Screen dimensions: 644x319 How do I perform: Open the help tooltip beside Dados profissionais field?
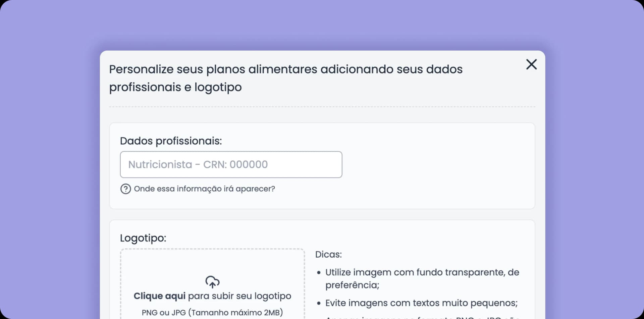(125, 189)
